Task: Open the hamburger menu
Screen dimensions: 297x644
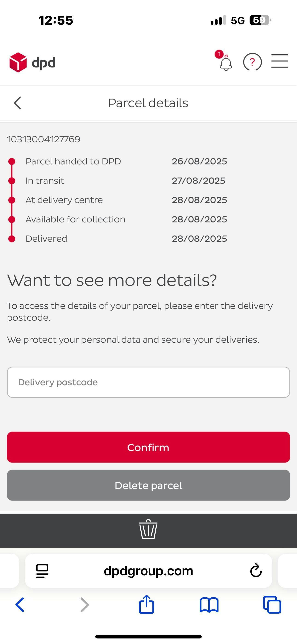Action: 280,61
